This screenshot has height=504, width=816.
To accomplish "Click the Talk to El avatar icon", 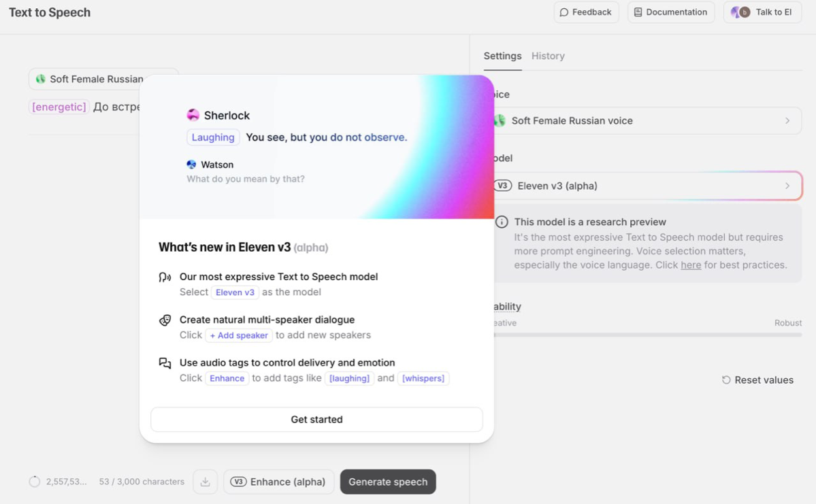I will click(740, 12).
